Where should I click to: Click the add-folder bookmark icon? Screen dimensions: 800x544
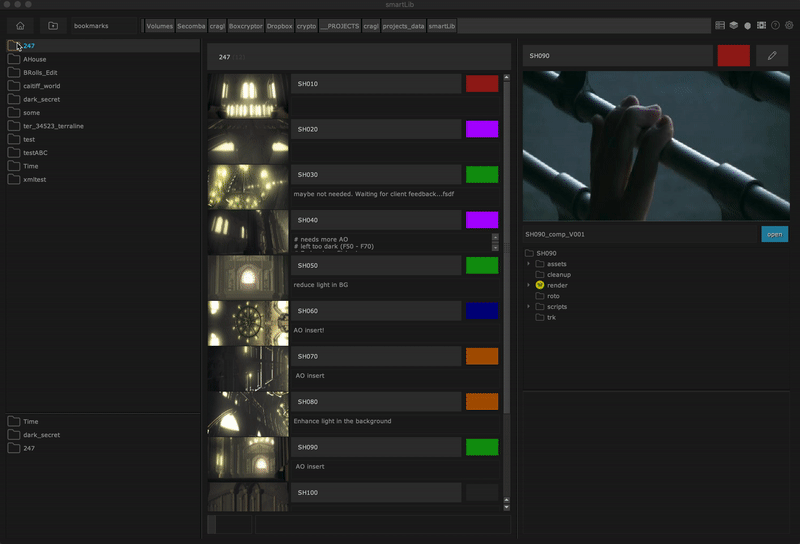pos(53,25)
